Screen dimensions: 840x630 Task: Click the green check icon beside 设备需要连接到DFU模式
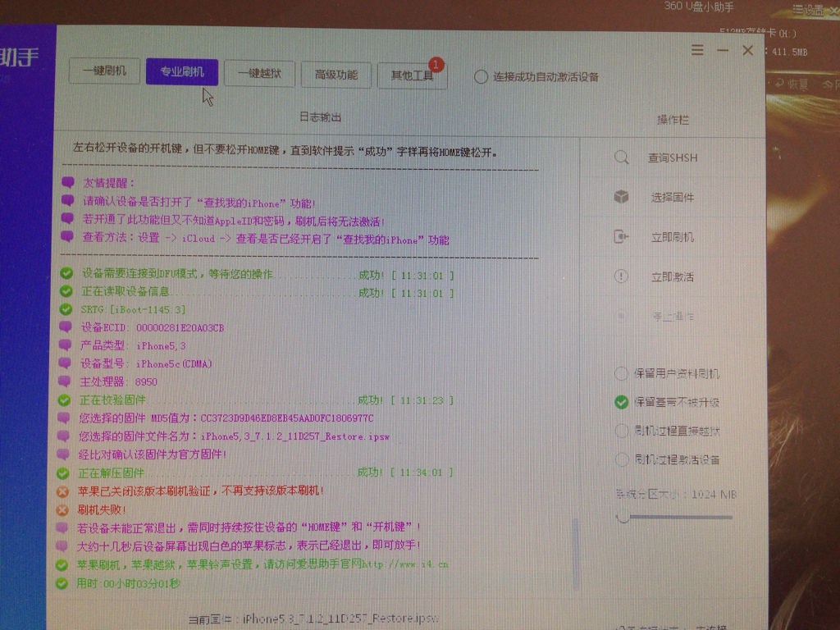66,273
